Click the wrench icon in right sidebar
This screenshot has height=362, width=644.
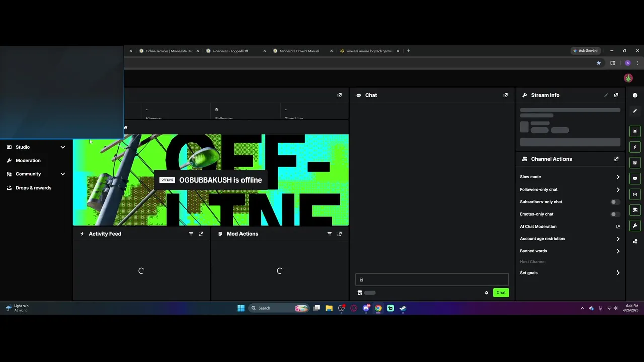tap(635, 226)
